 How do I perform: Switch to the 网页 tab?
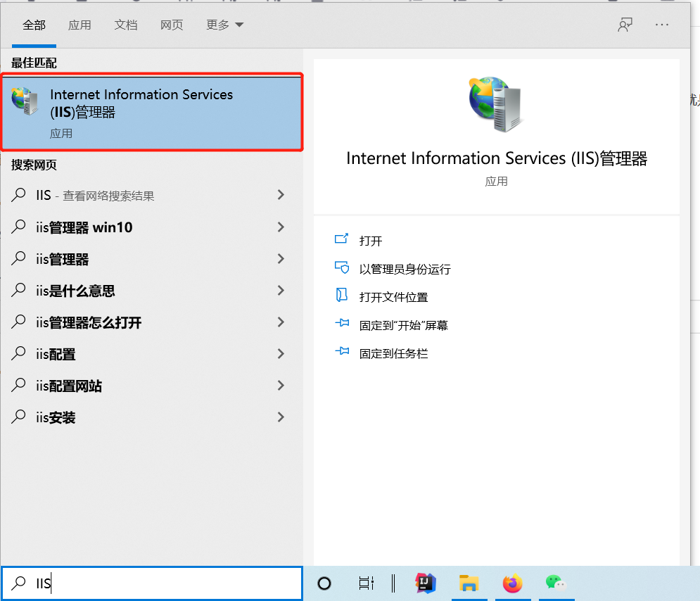(x=172, y=25)
